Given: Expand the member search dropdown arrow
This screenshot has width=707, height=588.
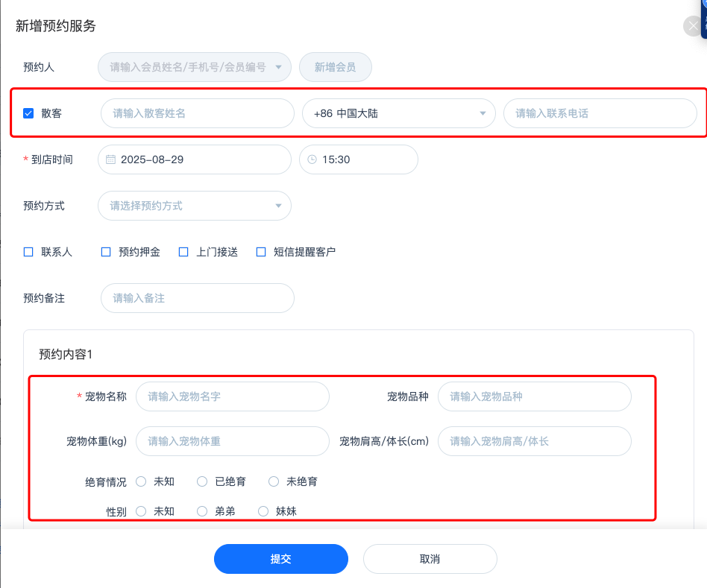Looking at the screenshot, I should pyautogui.click(x=279, y=67).
